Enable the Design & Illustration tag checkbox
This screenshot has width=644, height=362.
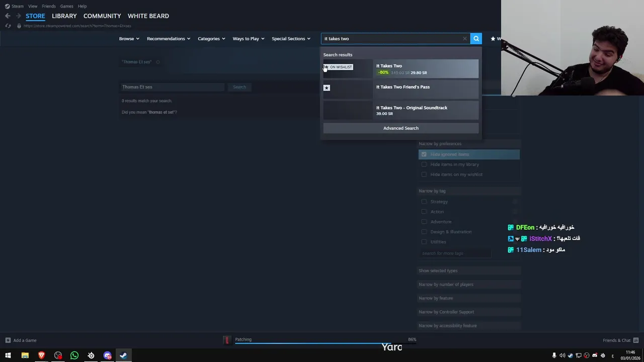[424, 232]
